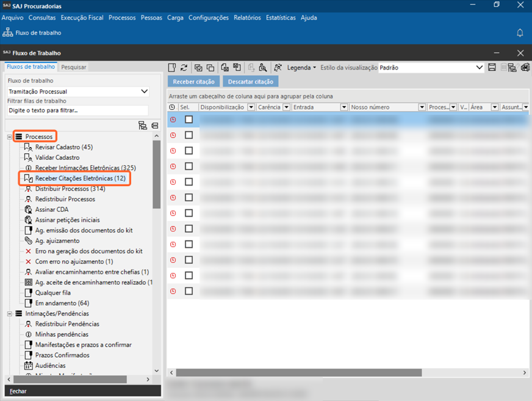Click the Distribuir Processos person icon

28,189
